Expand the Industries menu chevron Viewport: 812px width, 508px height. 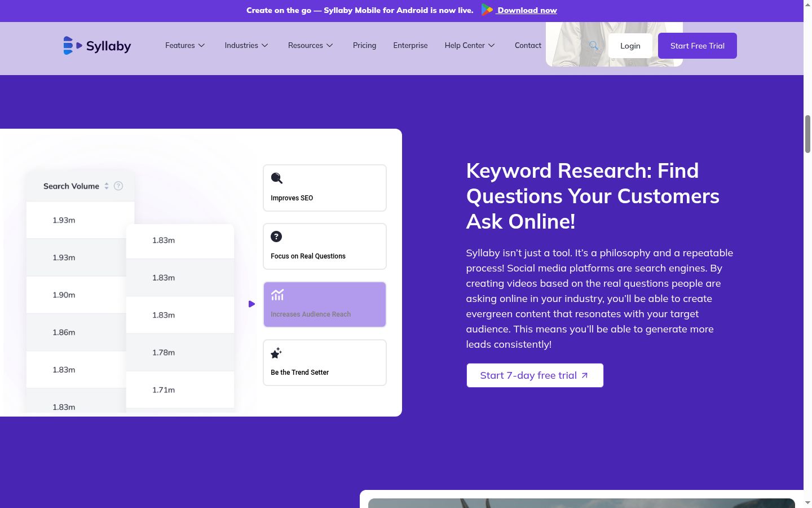click(x=265, y=45)
